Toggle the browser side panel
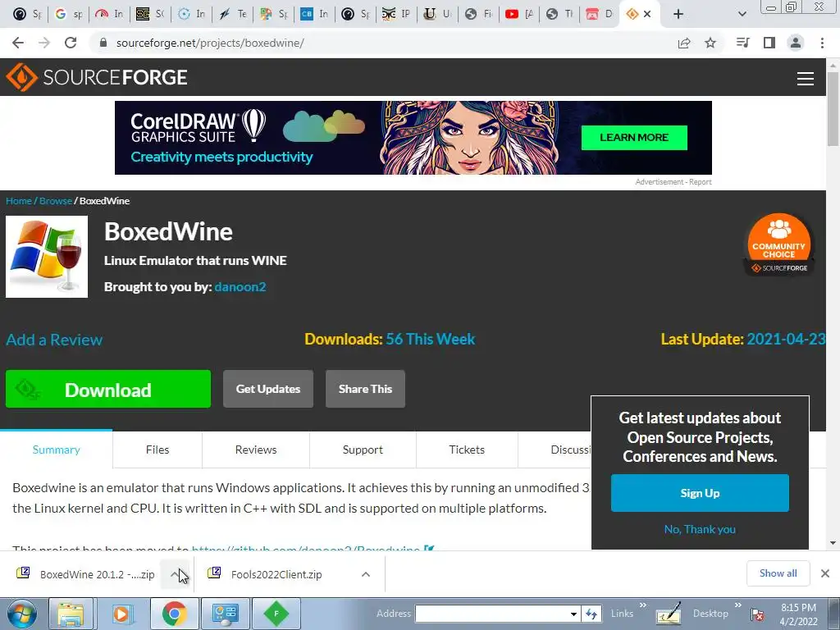The width and height of the screenshot is (840, 630). pos(769,43)
